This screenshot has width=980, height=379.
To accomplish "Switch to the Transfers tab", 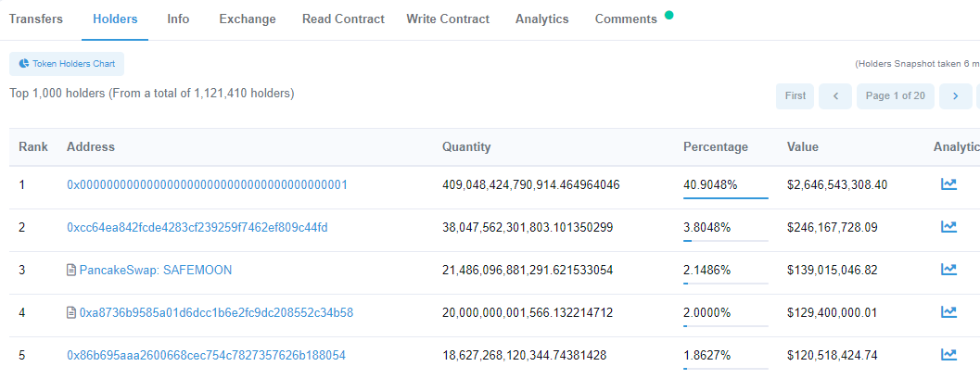I will (x=35, y=19).
